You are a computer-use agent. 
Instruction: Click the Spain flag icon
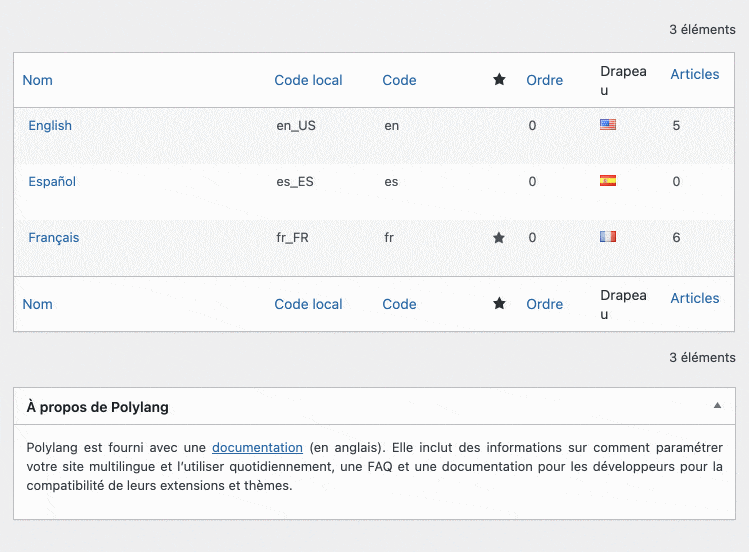click(607, 181)
